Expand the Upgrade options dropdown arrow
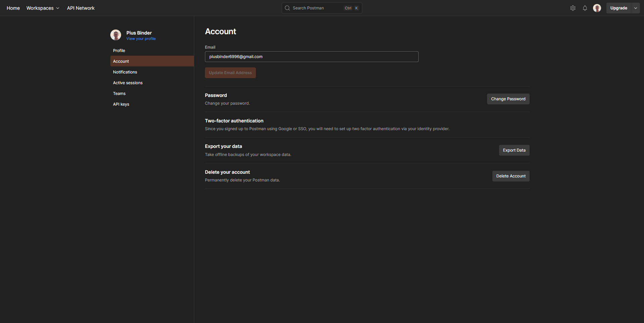 click(x=636, y=8)
